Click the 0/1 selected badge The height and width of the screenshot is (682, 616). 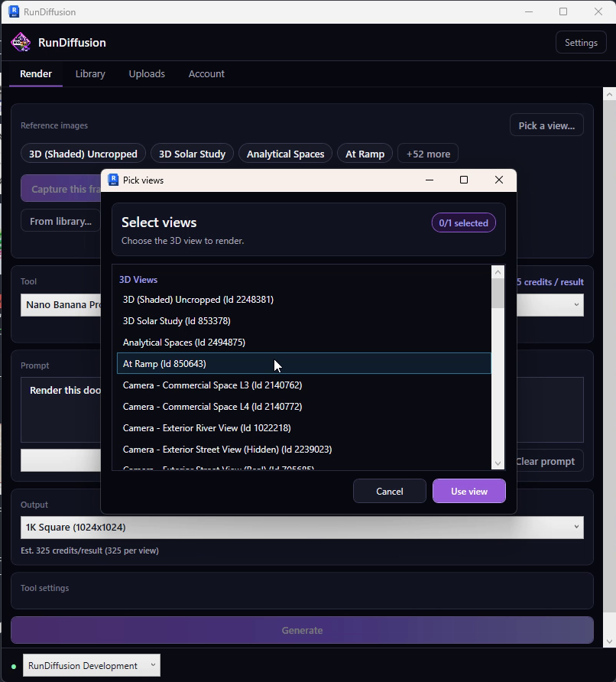pos(463,222)
